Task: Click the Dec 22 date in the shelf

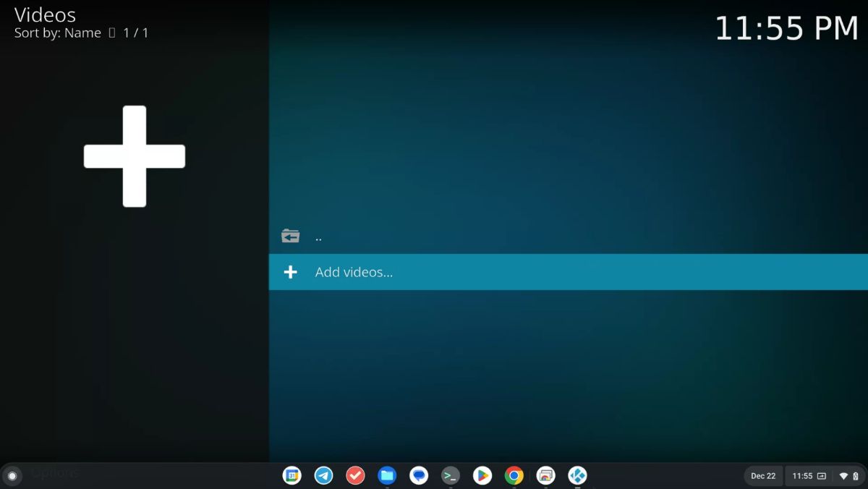Action: [x=762, y=476]
